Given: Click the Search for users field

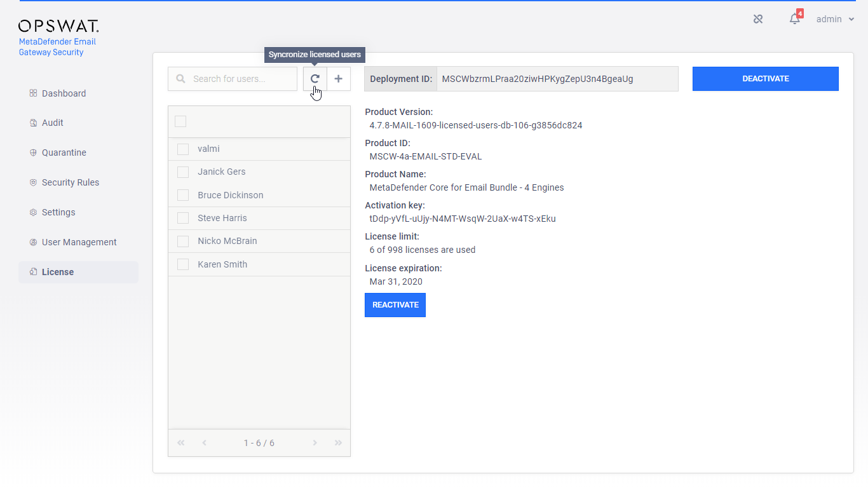Looking at the screenshot, I should pyautogui.click(x=233, y=79).
